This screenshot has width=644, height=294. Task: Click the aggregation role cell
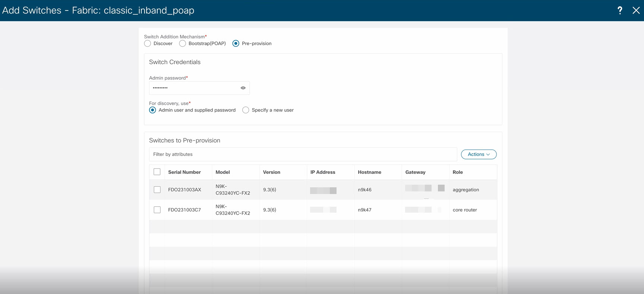pos(466,190)
